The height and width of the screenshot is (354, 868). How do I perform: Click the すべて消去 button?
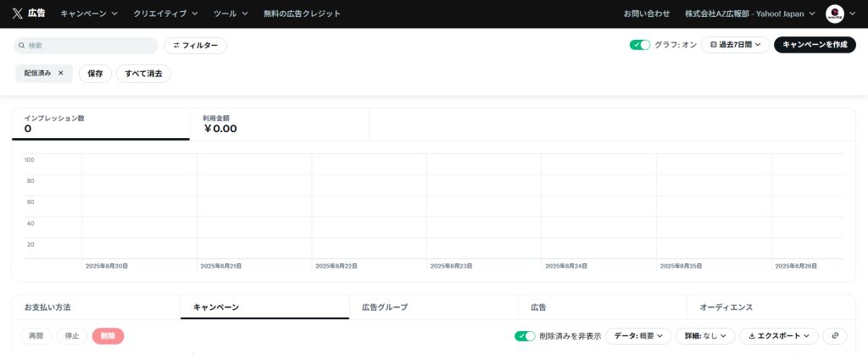(143, 74)
